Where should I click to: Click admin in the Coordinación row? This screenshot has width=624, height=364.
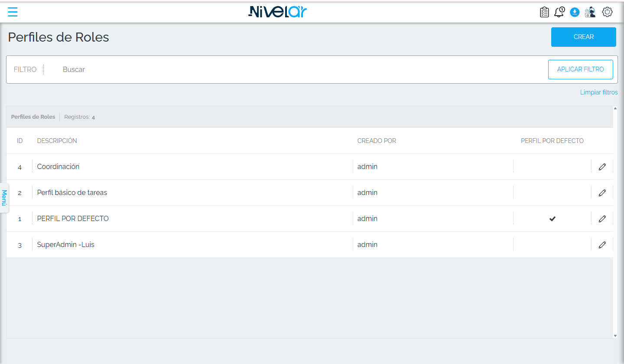tap(367, 167)
